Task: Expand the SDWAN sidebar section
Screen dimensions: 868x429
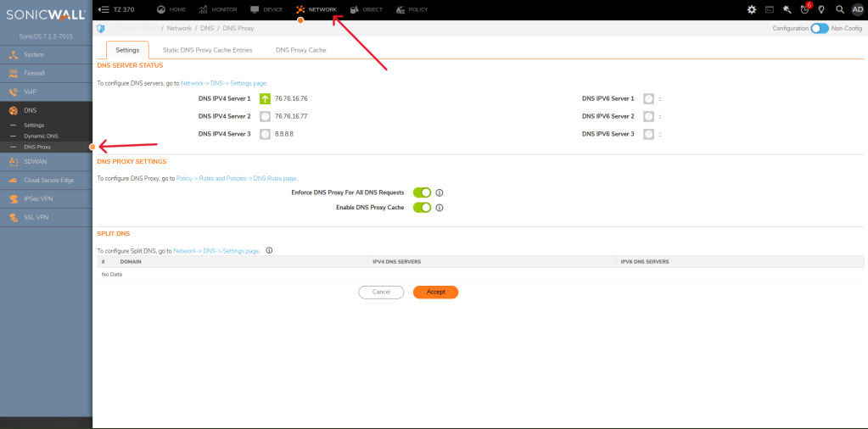Action: point(36,161)
